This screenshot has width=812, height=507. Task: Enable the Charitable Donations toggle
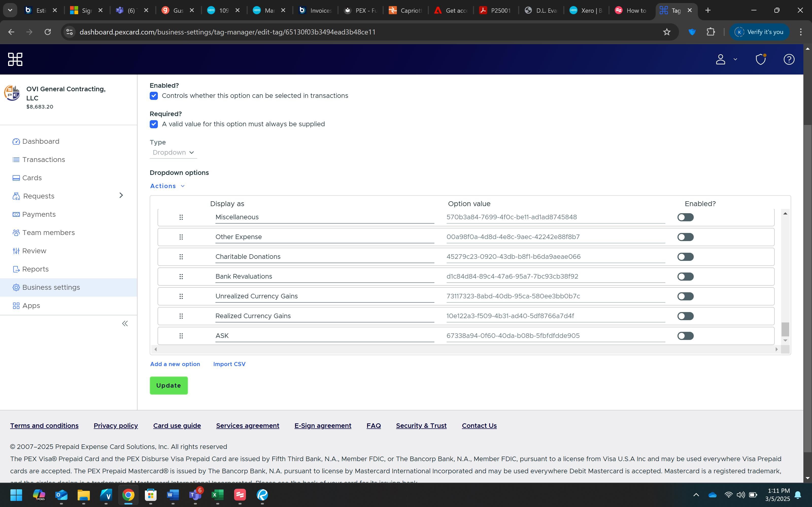(x=685, y=257)
